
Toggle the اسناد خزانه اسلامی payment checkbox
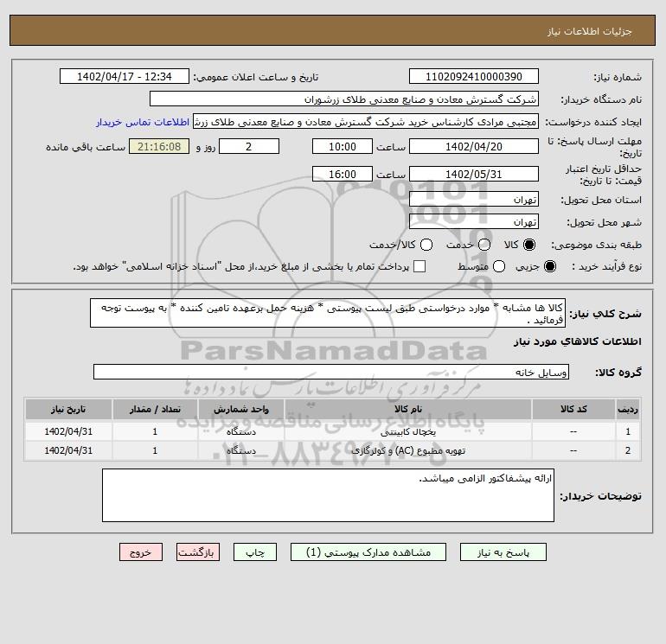419,266
